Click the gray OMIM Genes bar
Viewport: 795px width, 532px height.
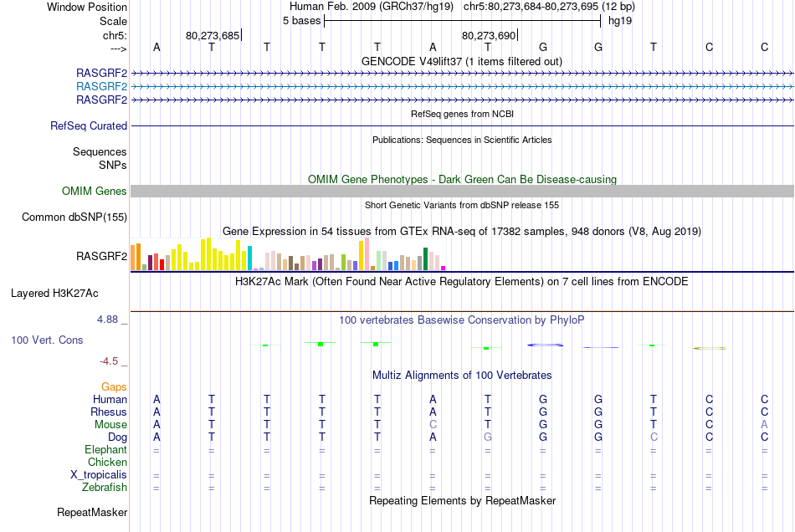click(x=462, y=191)
